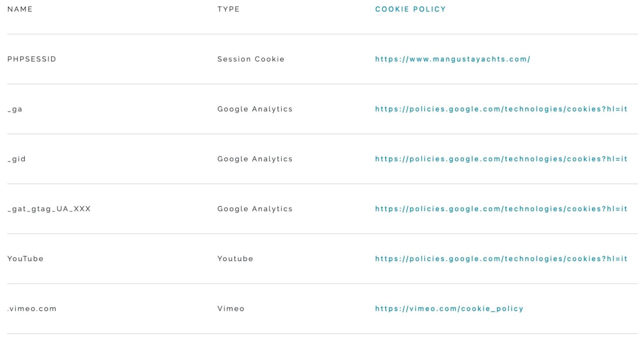Open the mangustayachts.com policy link
Screen dimensions: 644x340
pyautogui.click(x=452, y=59)
